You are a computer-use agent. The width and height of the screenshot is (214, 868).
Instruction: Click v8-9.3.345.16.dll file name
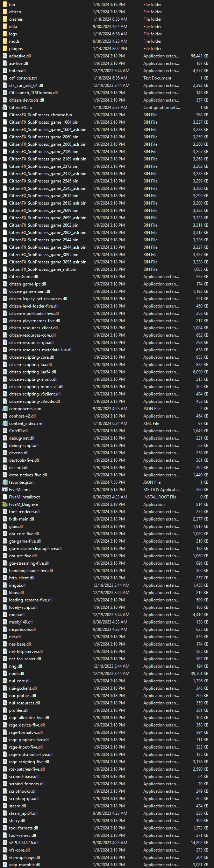pos(24,842)
